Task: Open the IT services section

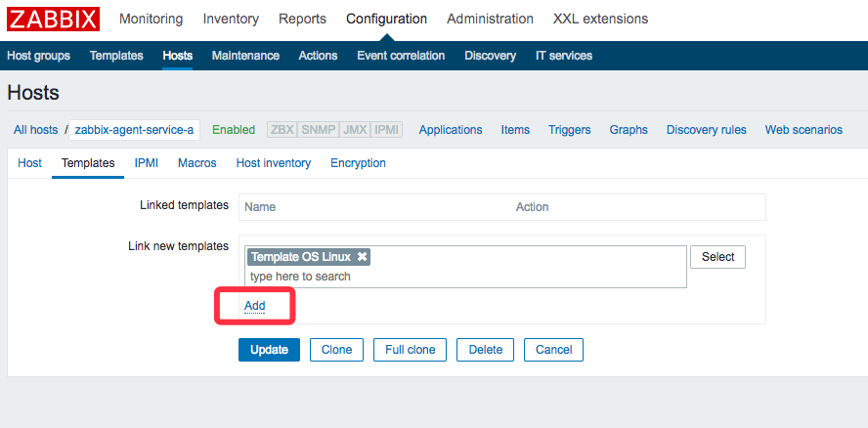Action: click(x=564, y=56)
